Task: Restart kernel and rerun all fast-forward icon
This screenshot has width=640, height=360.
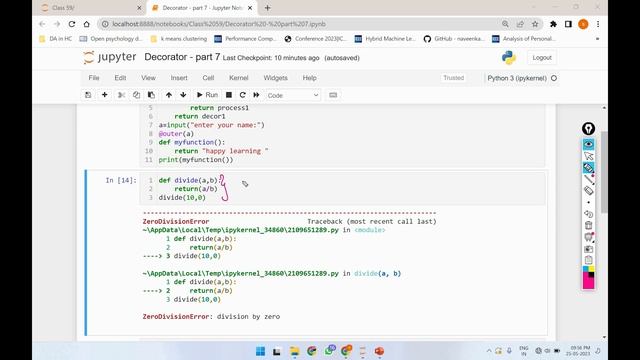Action: 256,95
